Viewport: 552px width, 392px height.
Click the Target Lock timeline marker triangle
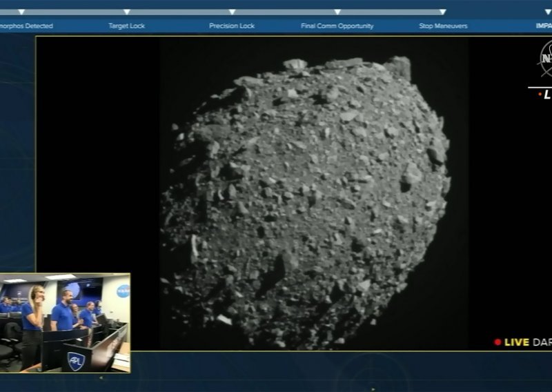pos(127,12)
